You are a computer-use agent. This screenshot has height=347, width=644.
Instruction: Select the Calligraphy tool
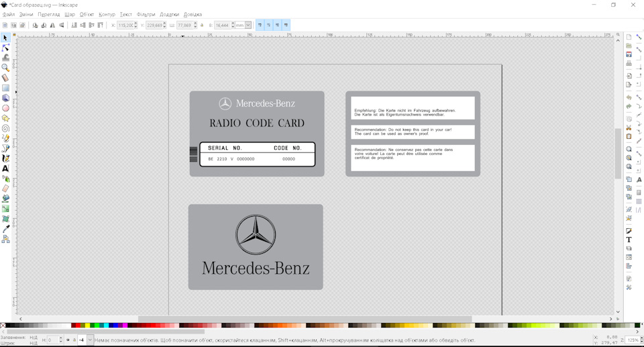[x=5, y=158]
